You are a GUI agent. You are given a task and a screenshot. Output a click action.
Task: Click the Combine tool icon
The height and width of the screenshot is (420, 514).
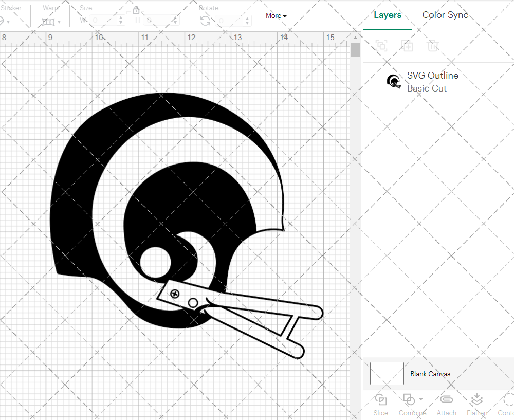point(409,399)
